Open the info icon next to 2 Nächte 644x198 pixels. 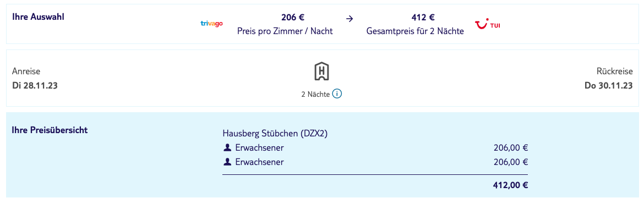pyautogui.click(x=337, y=94)
